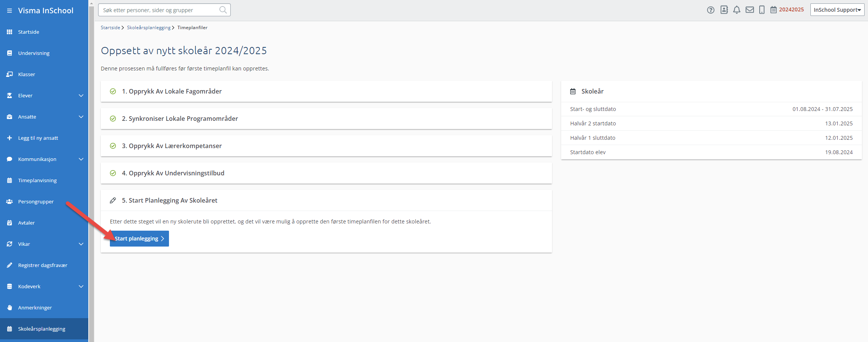Click the green checkmark on step 4
The image size is (868, 342).
[113, 173]
